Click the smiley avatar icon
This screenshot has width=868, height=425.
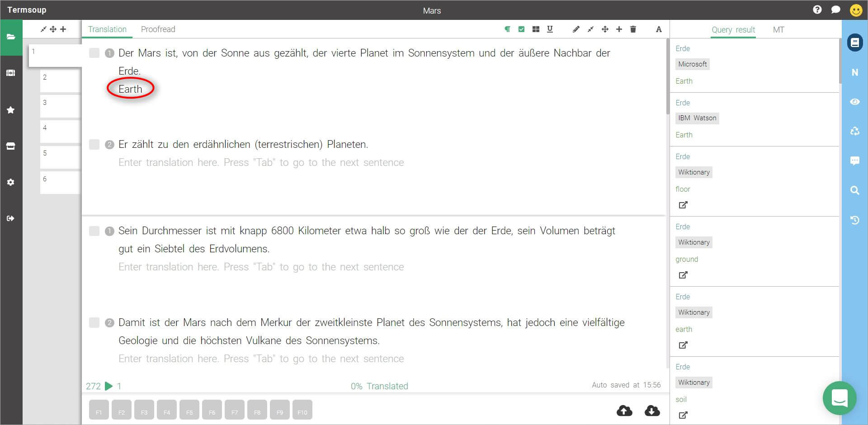(856, 10)
